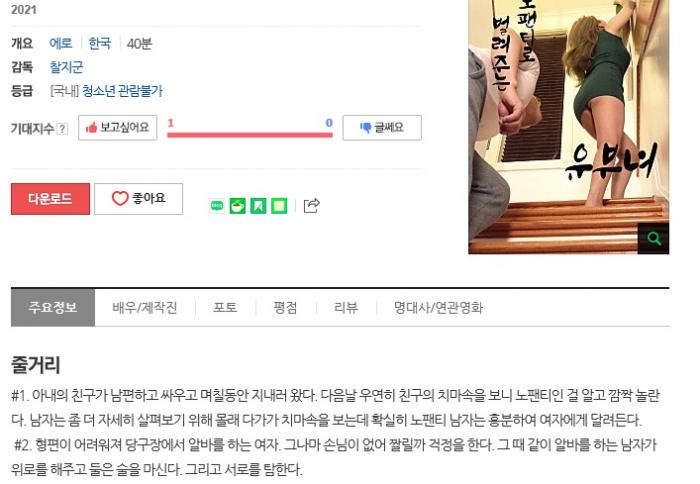700x484 pixels.
Task: Select the 평점 tab
Action: [285, 307]
